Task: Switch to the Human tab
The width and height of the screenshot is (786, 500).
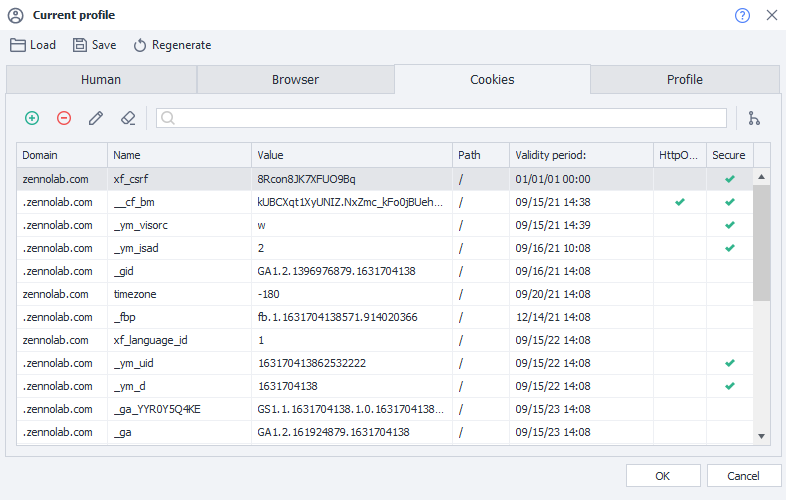Action: pos(101,80)
